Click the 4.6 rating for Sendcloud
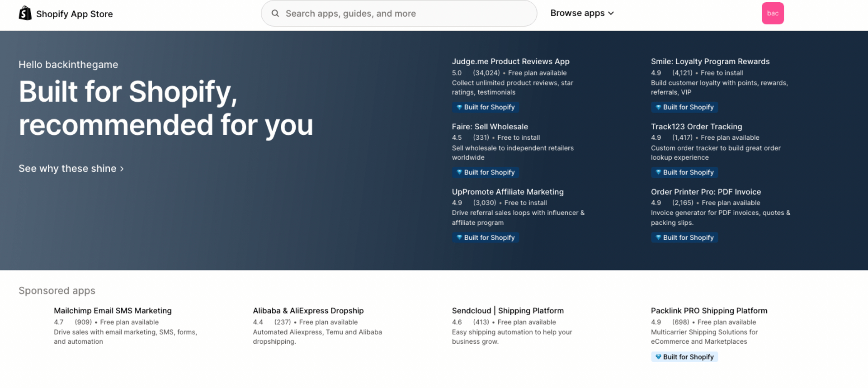This screenshot has height=388, width=868. tap(457, 322)
